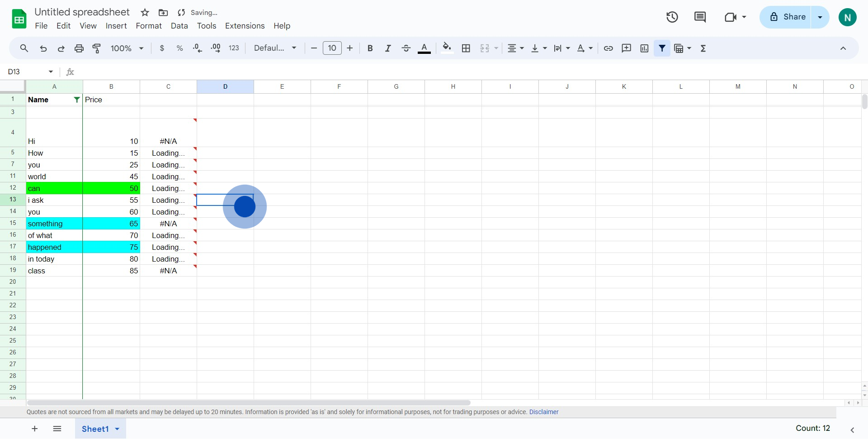Viewport: 868px width, 439px height.
Task: Add a new sheet plus icon
Action: (x=34, y=429)
